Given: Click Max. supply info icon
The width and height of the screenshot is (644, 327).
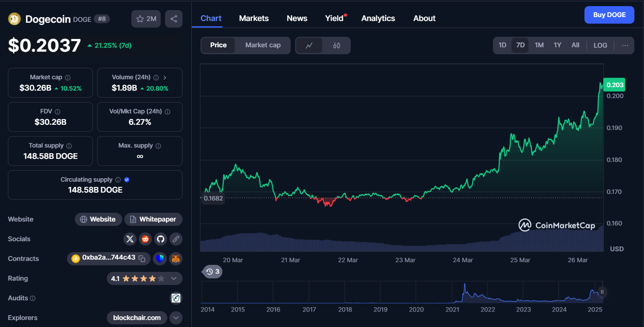Looking at the screenshot, I should click(x=158, y=146).
